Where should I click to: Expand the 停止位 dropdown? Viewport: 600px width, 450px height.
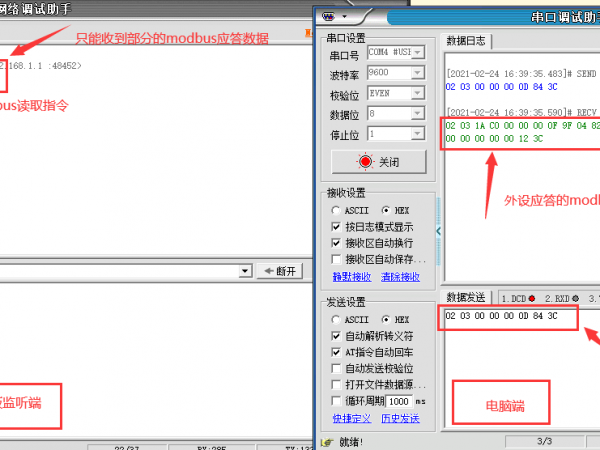(418, 134)
